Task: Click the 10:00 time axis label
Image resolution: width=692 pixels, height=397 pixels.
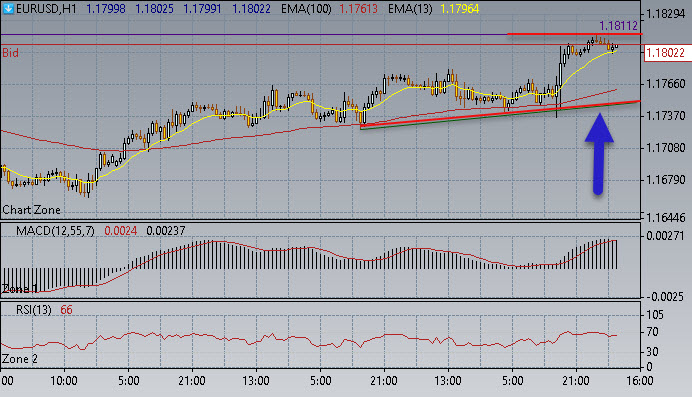Action: pos(64,381)
